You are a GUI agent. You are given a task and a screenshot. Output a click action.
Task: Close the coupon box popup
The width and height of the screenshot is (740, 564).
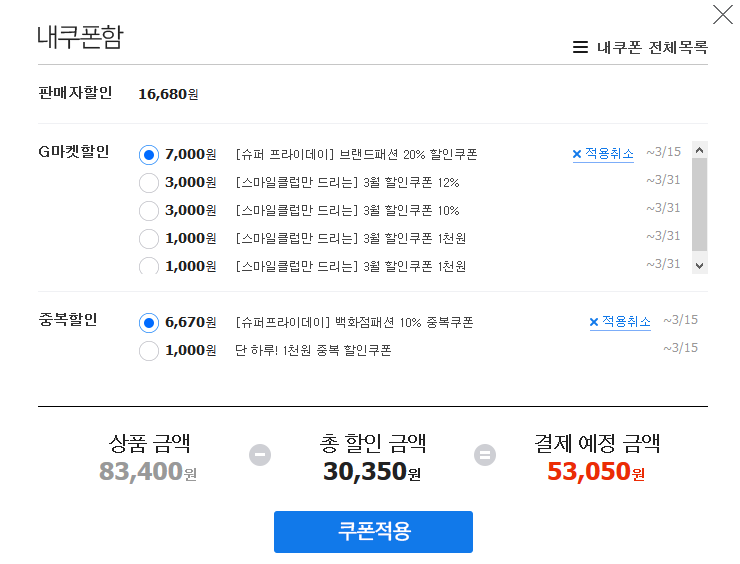click(722, 14)
